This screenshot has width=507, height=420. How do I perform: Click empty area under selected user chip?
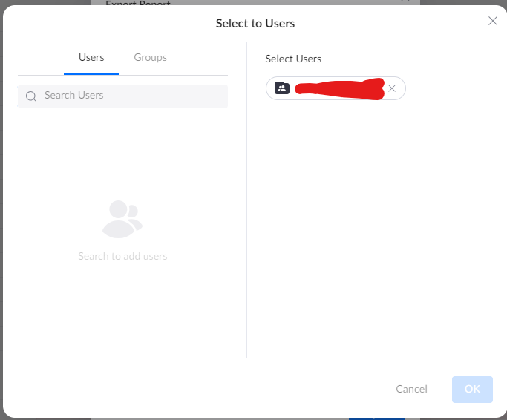click(x=371, y=223)
